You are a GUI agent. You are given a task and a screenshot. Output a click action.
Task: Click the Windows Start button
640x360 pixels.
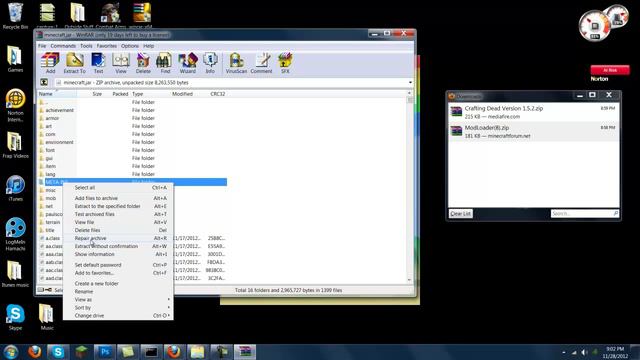coord(11,351)
